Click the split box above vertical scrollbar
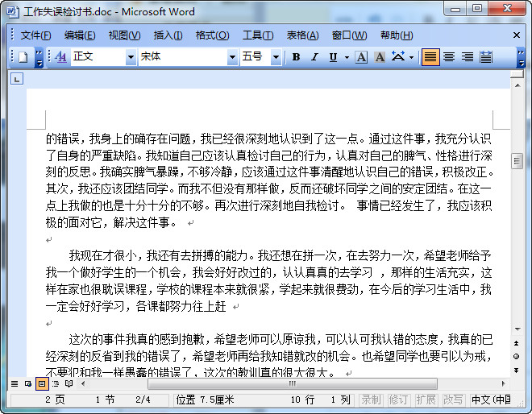This screenshot has width=532, height=414. 517,74
